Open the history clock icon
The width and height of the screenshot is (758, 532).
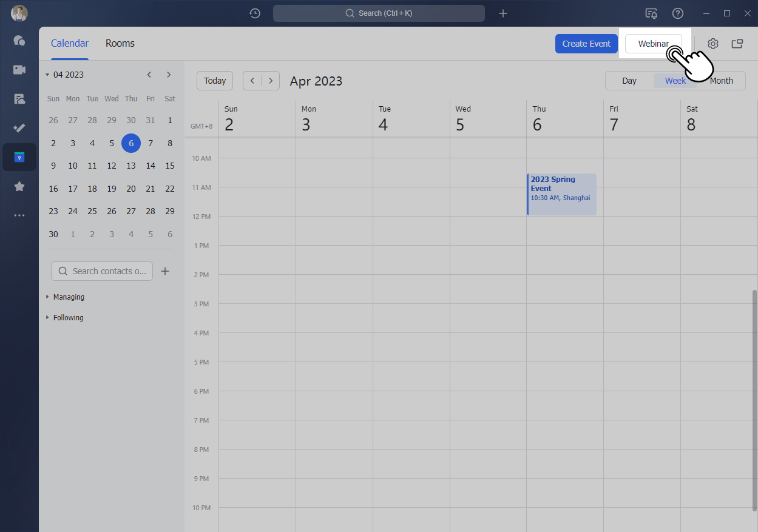(255, 13)
